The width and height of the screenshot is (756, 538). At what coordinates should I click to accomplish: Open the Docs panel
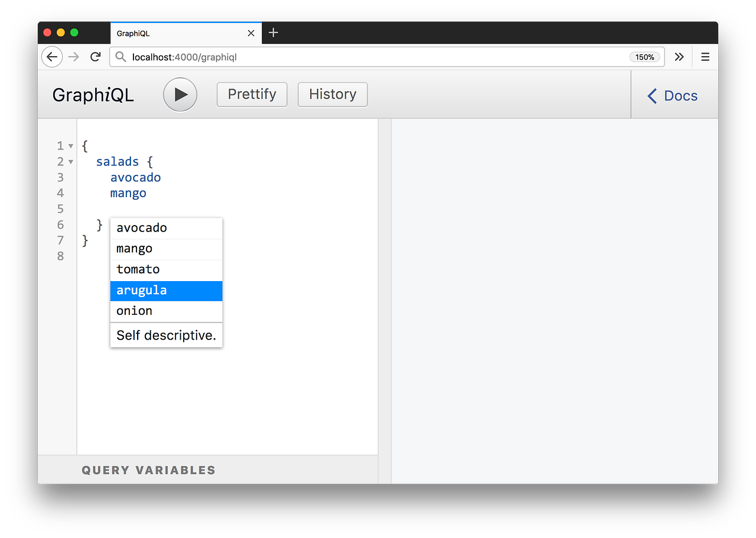(680, 95)
